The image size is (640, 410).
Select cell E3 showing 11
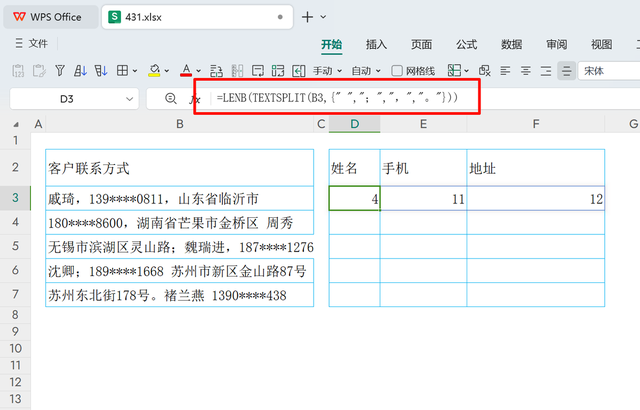coord(423,198)
